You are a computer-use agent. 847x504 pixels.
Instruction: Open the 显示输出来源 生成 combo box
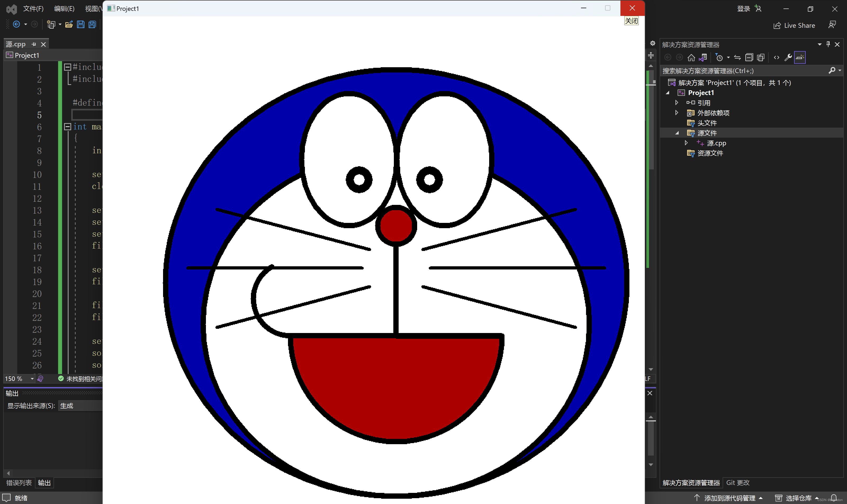(x=80, y=406)
